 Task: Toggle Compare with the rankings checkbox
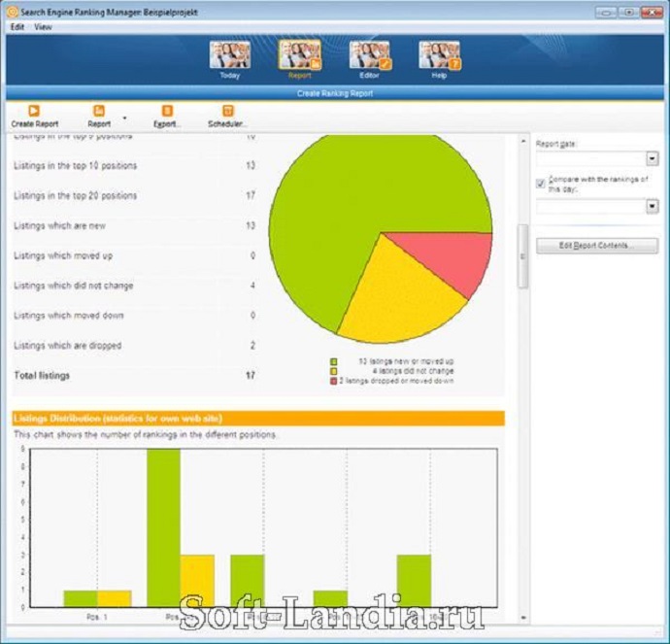541,183
